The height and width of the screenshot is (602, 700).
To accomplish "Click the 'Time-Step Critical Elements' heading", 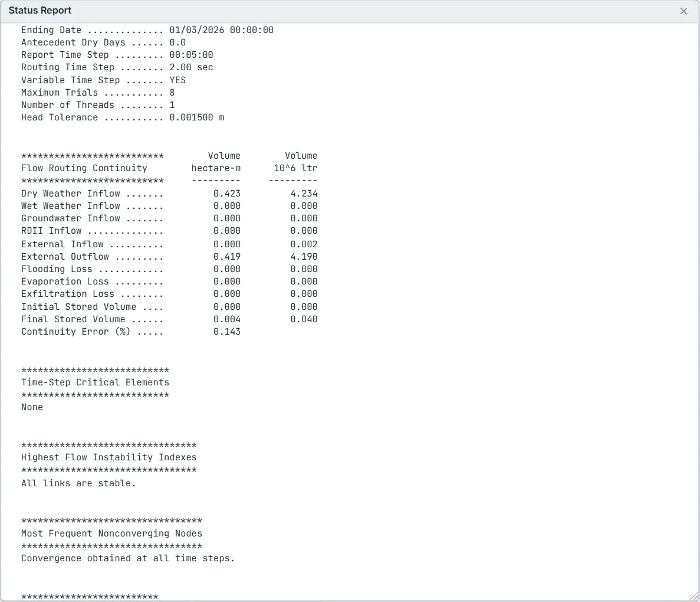I will pyautogui.click(x=96, y=382).
